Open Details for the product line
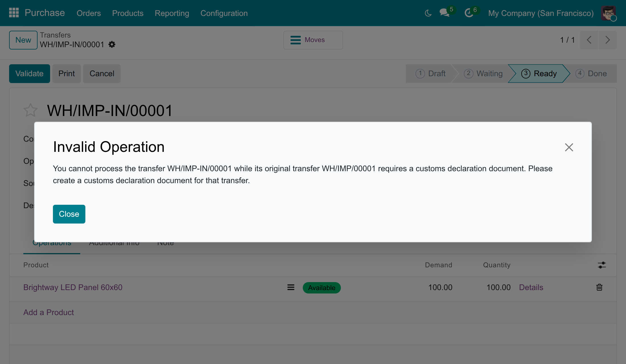Screen dimensions: 626x364 531,288
